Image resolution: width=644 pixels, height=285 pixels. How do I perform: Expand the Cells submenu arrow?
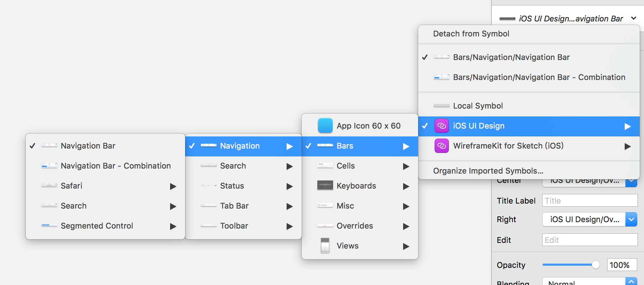click(x=406, y=166)
